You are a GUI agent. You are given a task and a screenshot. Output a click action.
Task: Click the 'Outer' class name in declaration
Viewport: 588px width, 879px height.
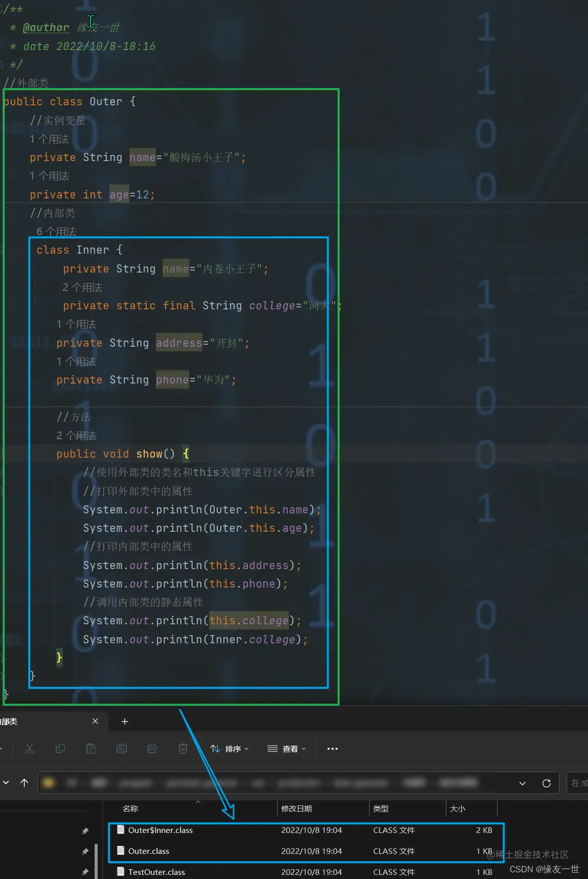106,102
